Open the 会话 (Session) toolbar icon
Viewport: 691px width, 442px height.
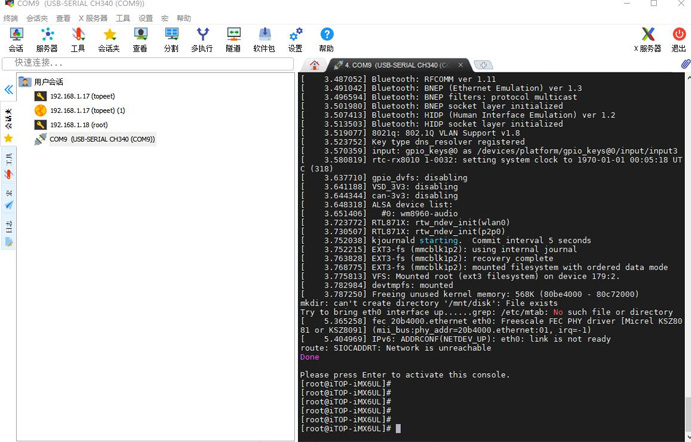[16, 39]
